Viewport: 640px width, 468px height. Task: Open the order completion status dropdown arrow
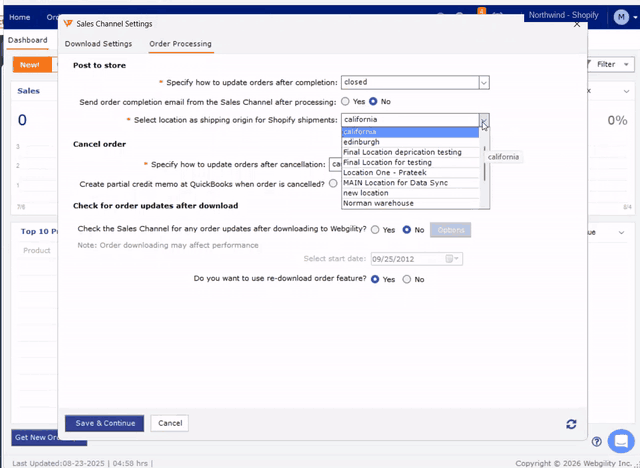484,82
